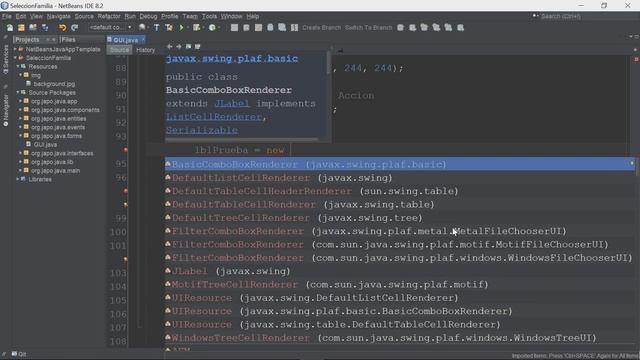Click the Javadoc popup back arrow
The image size is (640, 360).
click(169, 47)
